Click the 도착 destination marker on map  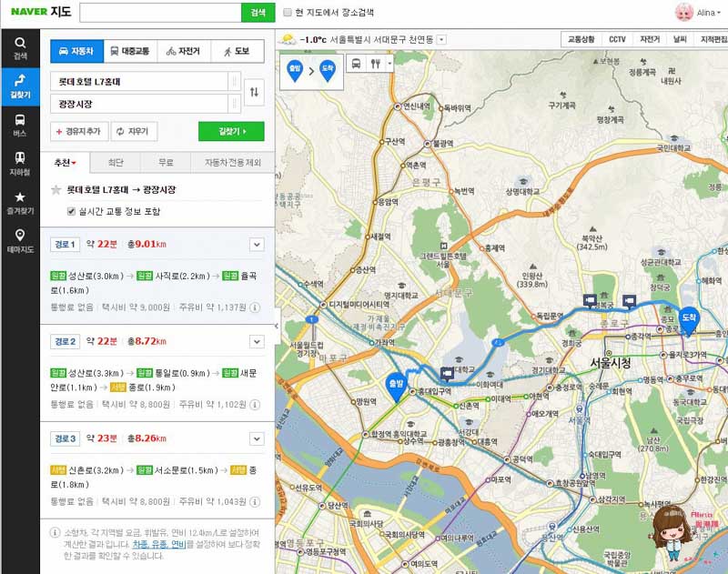tap(689, 320)
